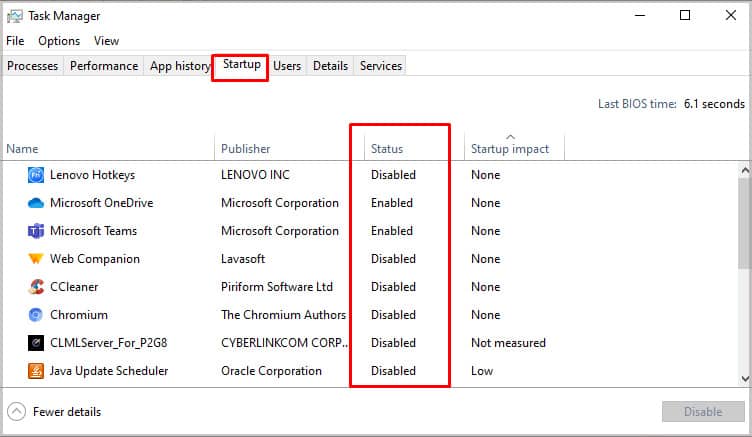Click Disabled status of Chromium
Image resolution: width=752 pixels, height=437 pixels.
[393, 315]
